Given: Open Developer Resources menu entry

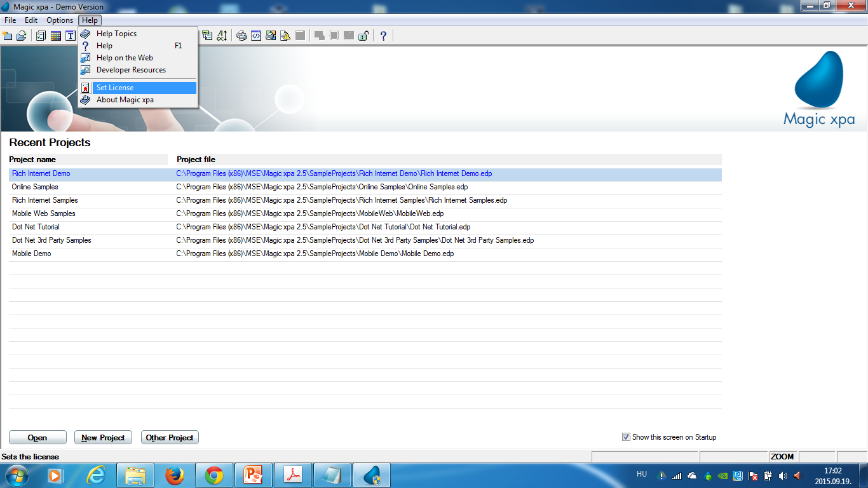Looking at the screenshot, I should (x=138, y=70).
